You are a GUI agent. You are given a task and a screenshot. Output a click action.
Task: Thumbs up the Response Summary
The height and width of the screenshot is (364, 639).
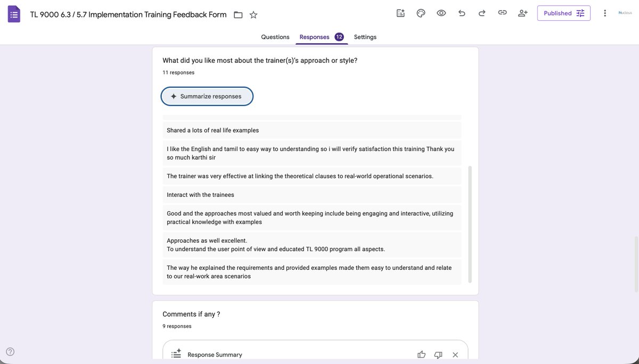point(422,354)
